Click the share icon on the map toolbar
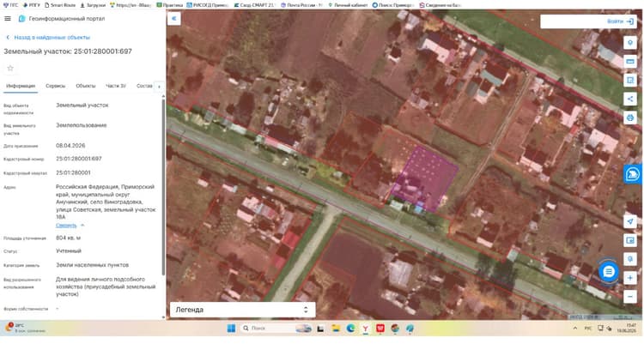The height and width of the screenshot is (362, 644). [630, 99]
